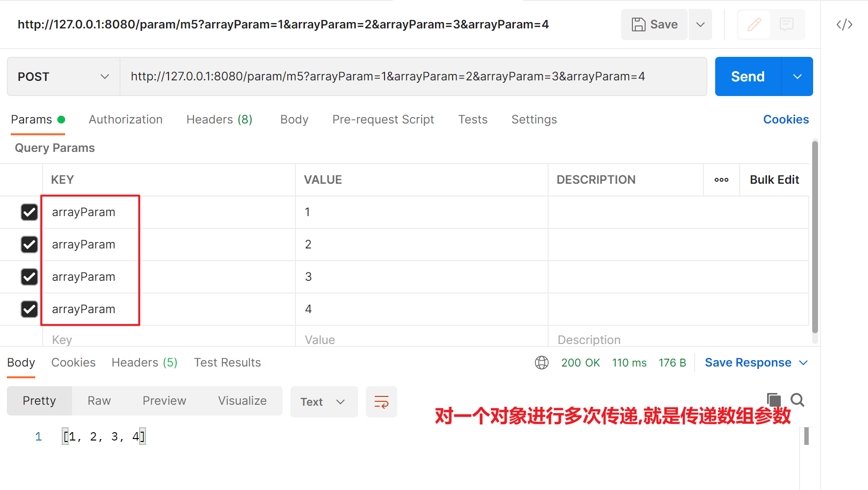Viewport: 868px width, 490px height.
Task: Click the copy response icon
Action: tap(773, 400)
